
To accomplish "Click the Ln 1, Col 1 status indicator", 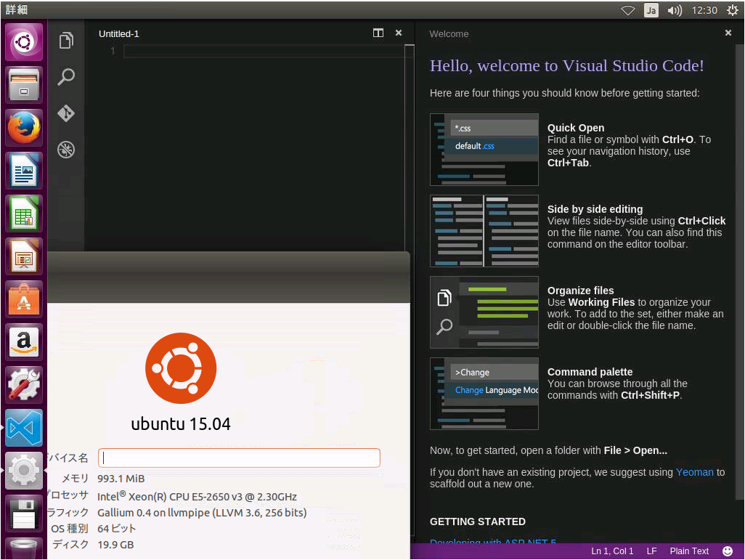I will (x=611, y=551).
